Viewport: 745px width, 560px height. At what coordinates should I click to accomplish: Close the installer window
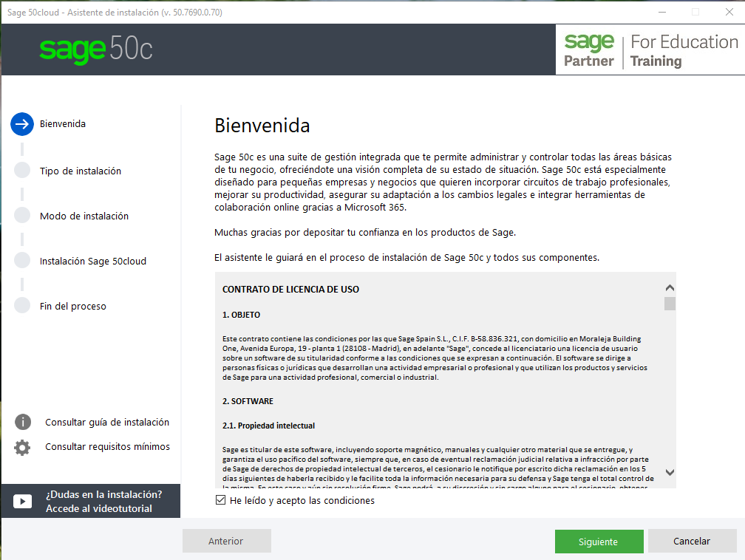coord(729,12)
